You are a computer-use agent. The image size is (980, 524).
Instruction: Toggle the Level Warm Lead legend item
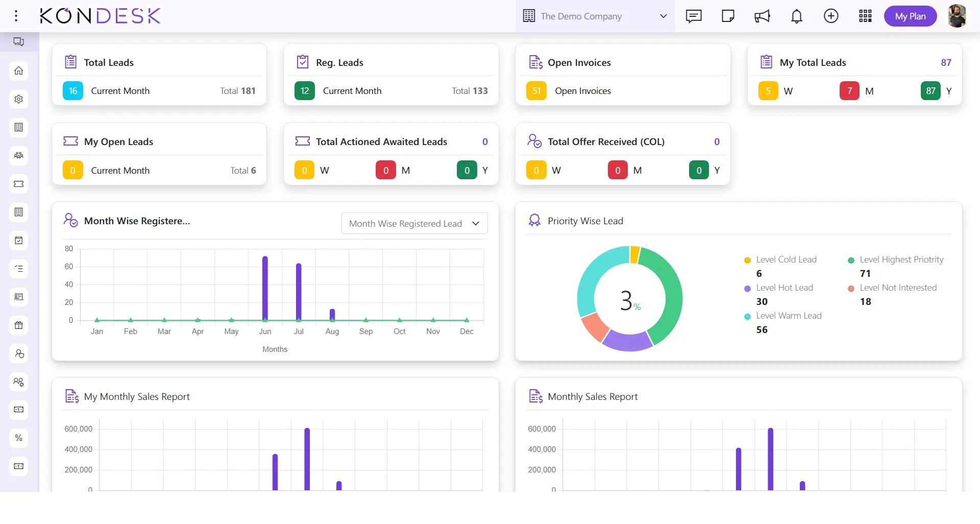coord(789,316)
